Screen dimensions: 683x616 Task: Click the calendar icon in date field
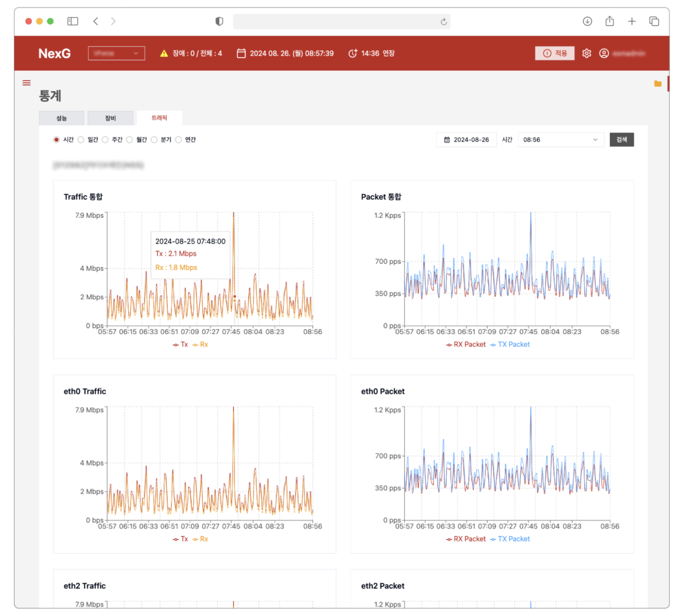(x=447, y=140)
